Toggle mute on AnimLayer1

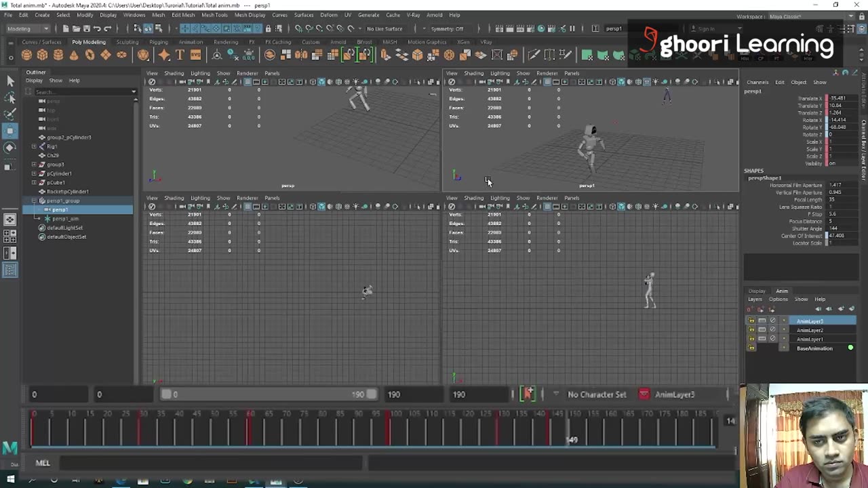click(772, 339)
